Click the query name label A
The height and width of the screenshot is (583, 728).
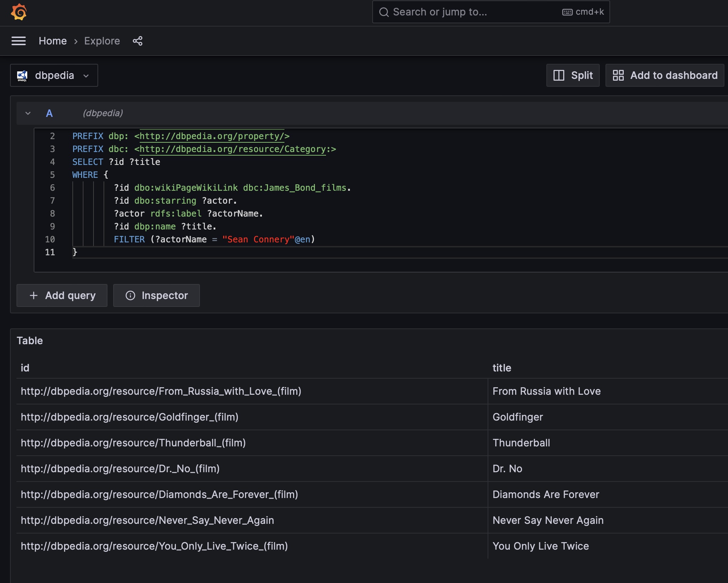coord(49,113)
